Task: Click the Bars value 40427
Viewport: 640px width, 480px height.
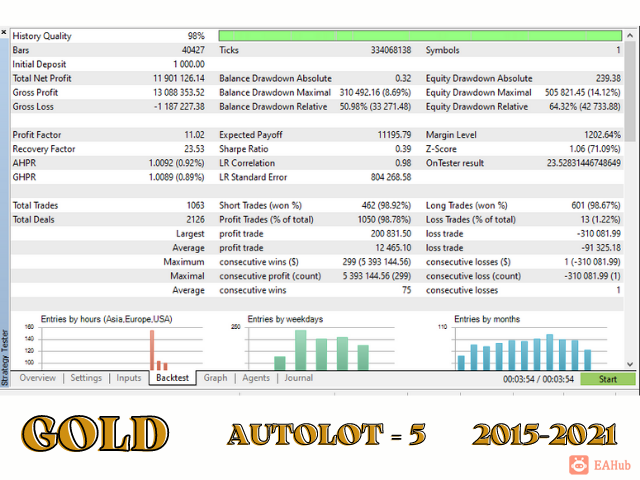Action: coord(193,50)
